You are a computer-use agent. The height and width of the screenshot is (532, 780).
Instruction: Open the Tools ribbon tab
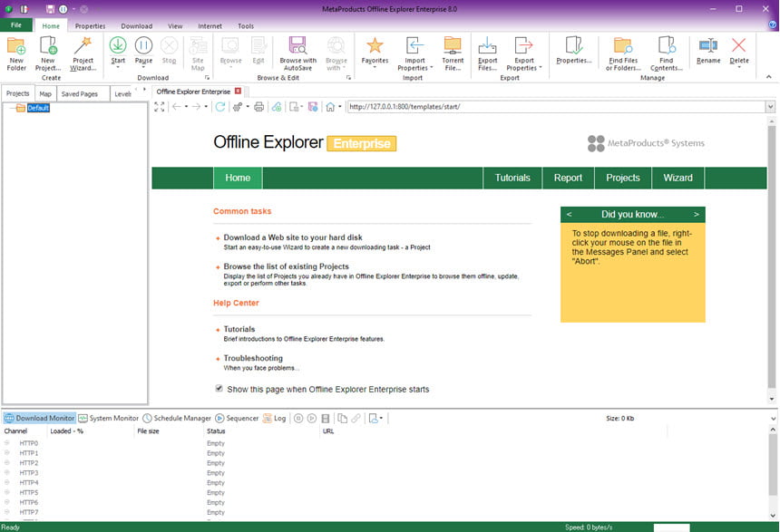click(x=246, y=26)
